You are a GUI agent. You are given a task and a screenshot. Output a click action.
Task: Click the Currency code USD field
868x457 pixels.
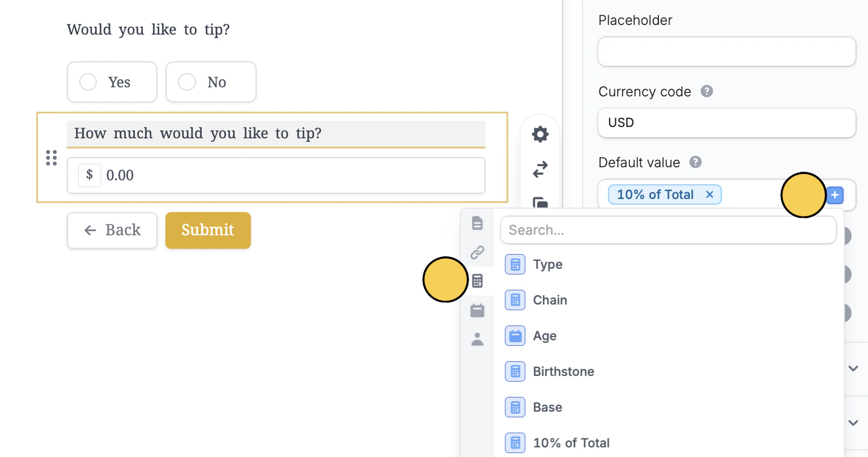(726, 122)
